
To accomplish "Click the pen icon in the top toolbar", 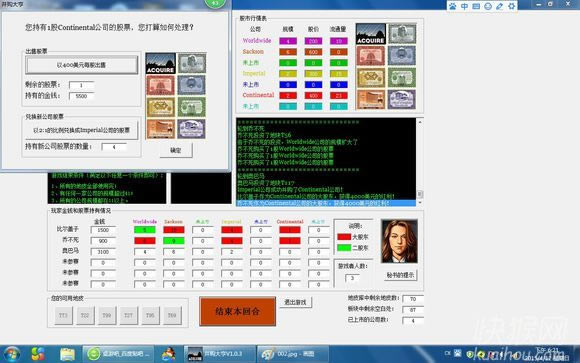I will point(500,6).
